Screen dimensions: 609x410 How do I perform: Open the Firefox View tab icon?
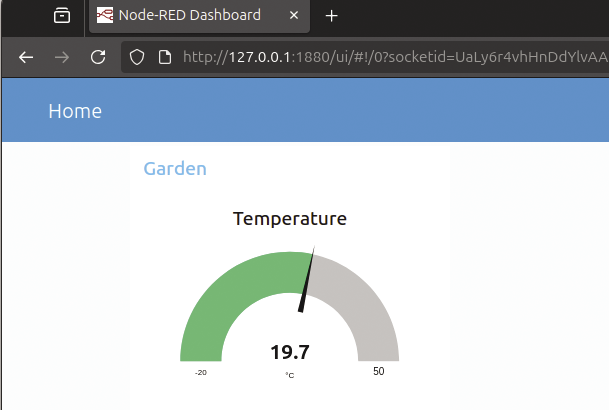62,16
